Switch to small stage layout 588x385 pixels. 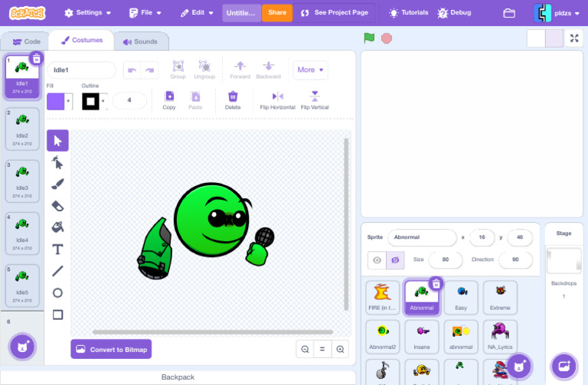click(x=536, y=38)
